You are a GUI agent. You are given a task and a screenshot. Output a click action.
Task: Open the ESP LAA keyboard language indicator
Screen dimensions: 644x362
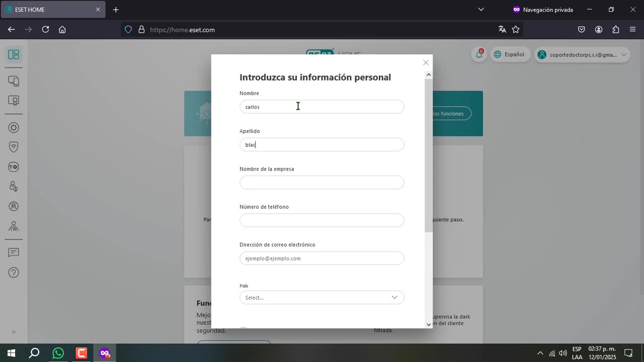click(x=577, y=353)
